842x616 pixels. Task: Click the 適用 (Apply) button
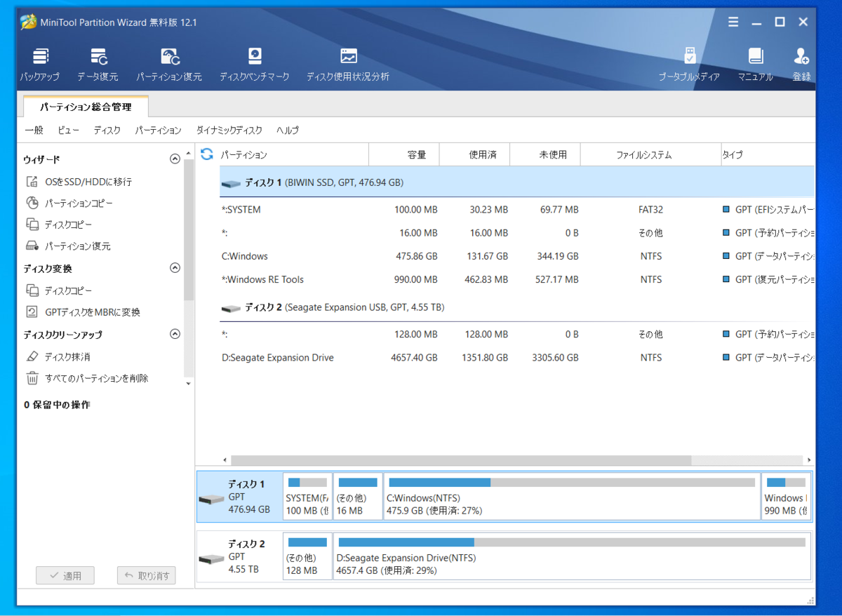(x=65, y=576)
